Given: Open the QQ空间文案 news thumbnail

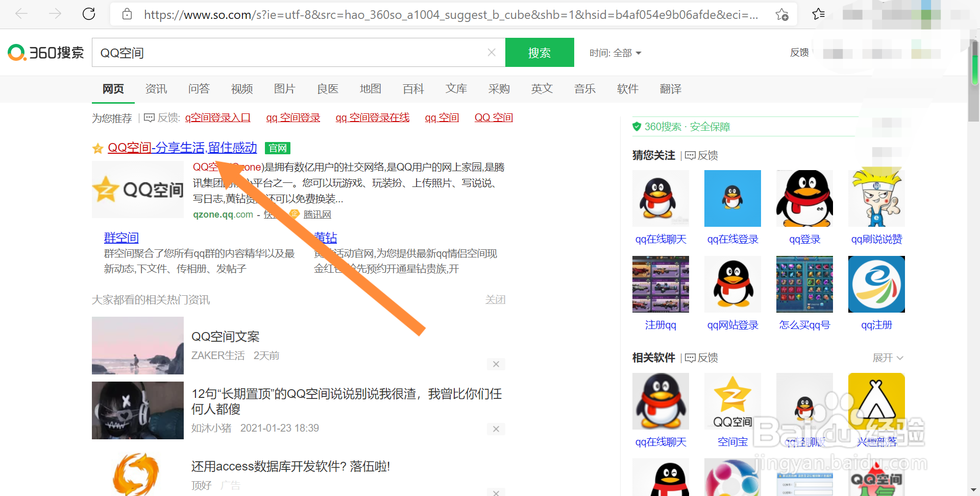Looking at the screenshot, I should click(138, 345).
